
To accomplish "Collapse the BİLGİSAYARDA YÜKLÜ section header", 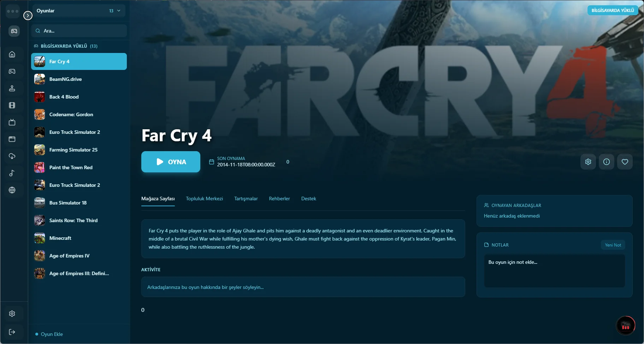I will [x=66, y=46].
